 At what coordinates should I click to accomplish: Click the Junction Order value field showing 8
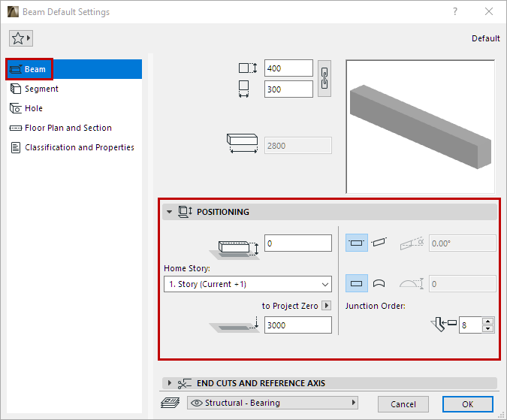click(x=470, y=325)
